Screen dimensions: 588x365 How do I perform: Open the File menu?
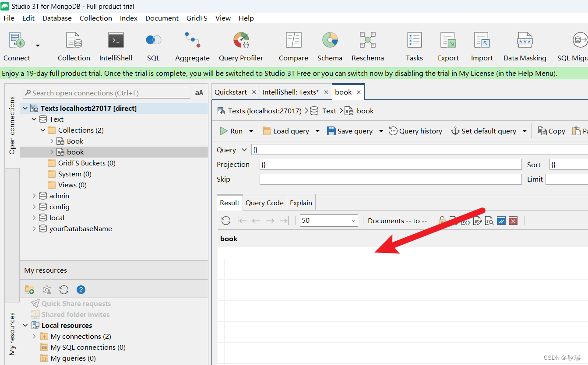point(9,18)
